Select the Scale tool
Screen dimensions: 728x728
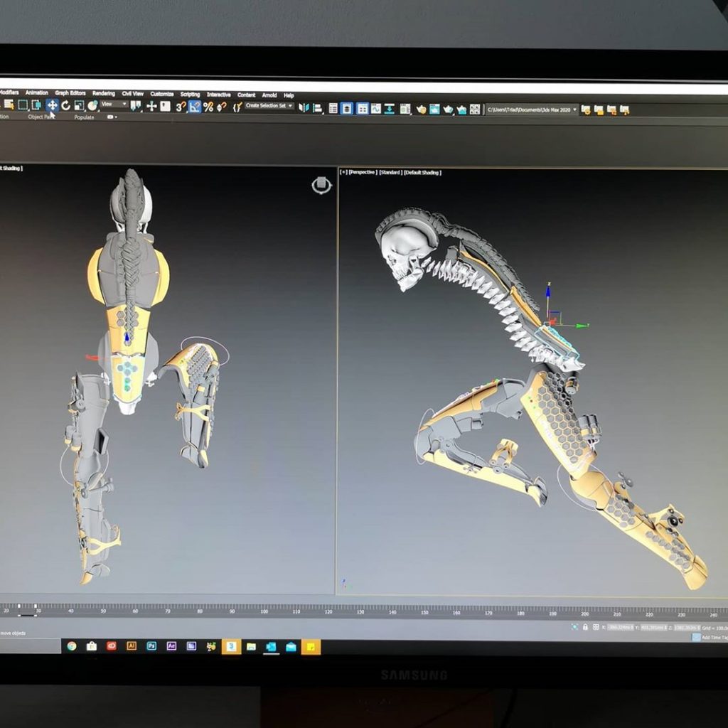tap(80, 105)
